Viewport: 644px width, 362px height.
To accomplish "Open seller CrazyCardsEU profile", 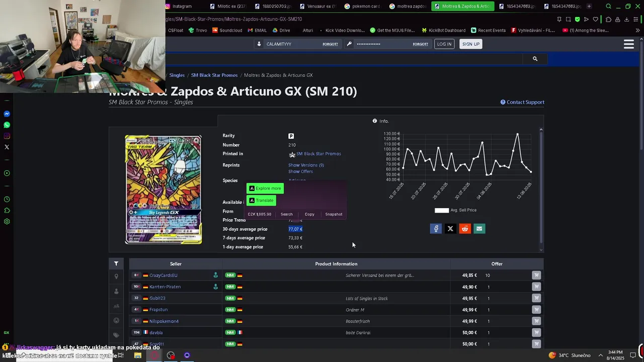I will click(x=164, y=276).
